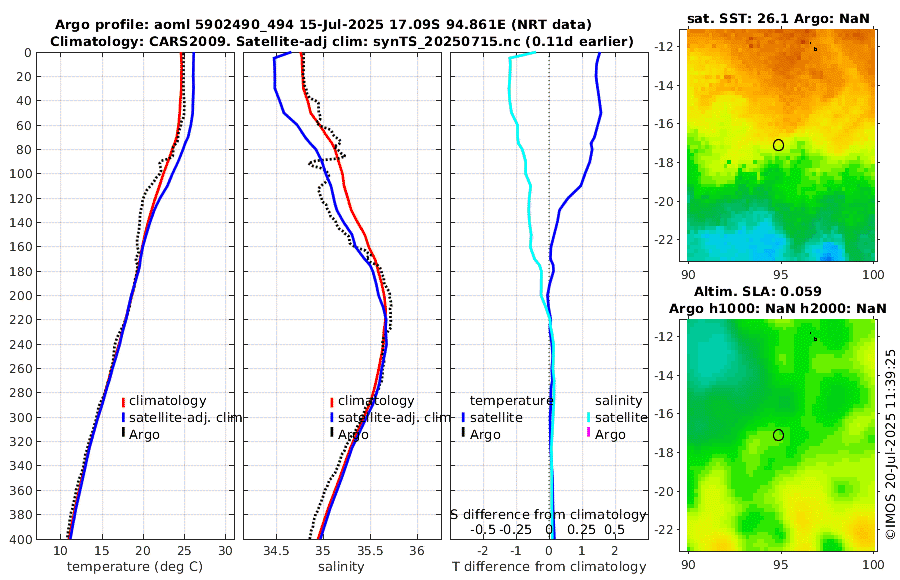Click the 'sat. SST: 26.1' map heading
The image size is (900, 580).
pyautogui.click(x=738, y=18)
